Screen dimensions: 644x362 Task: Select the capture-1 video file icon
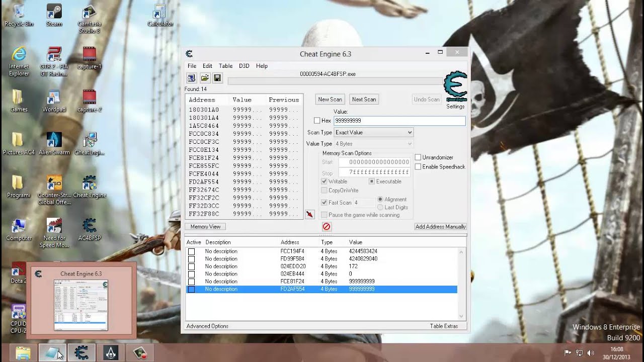click(x=89, y=58)
